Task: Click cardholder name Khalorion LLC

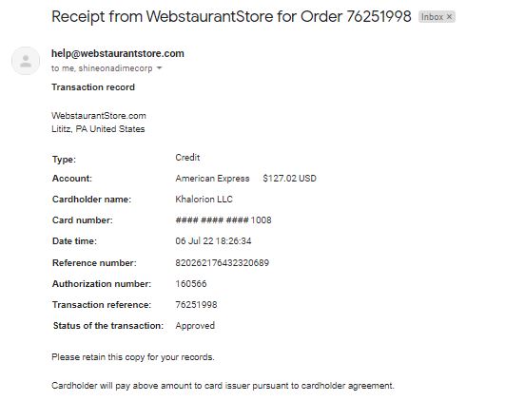Action: click(204, 200)
